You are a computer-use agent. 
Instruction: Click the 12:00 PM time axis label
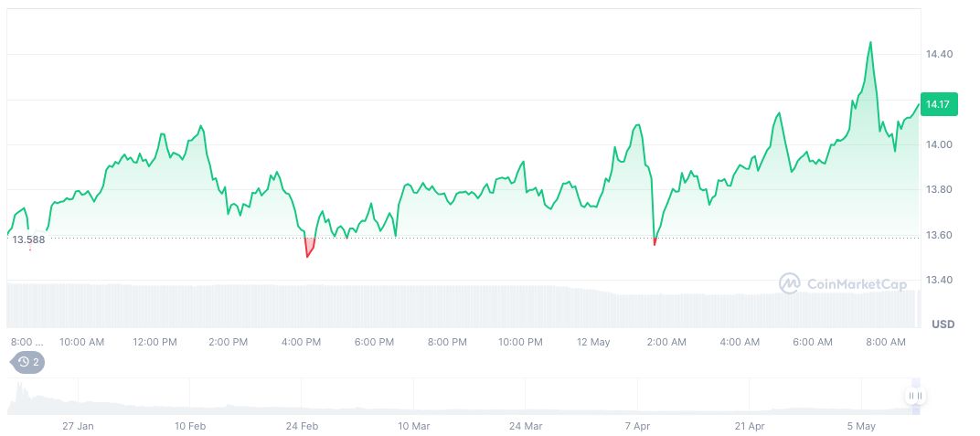pos(154,342)
